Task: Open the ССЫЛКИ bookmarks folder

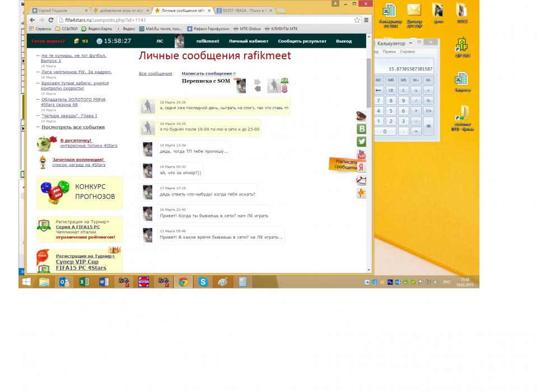Action: click(x=67, y=29)
